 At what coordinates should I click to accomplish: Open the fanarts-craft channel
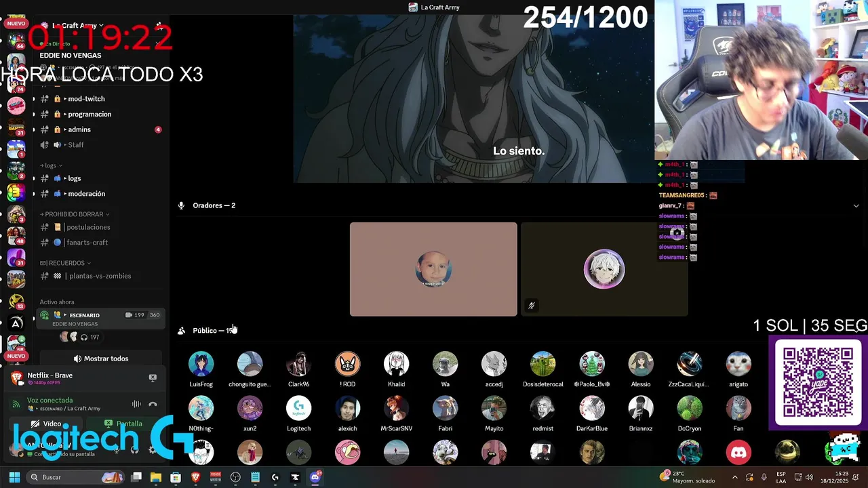coord(100,243)
